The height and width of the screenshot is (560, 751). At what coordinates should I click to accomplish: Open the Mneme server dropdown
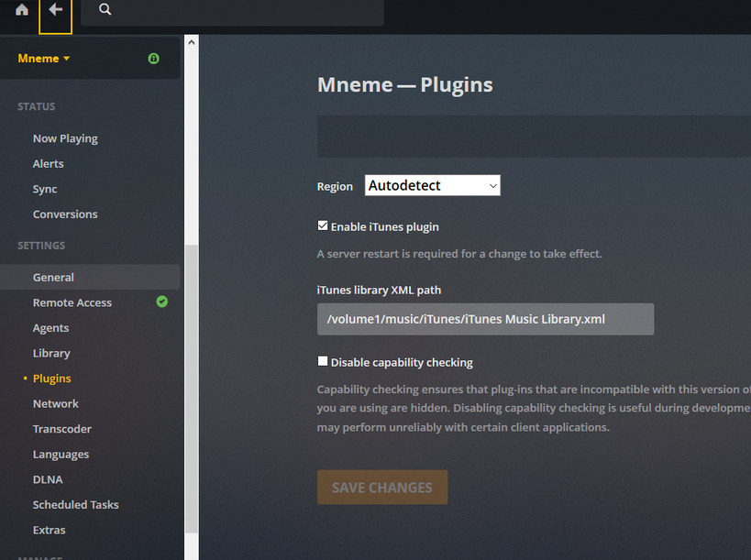pos(44,59)
